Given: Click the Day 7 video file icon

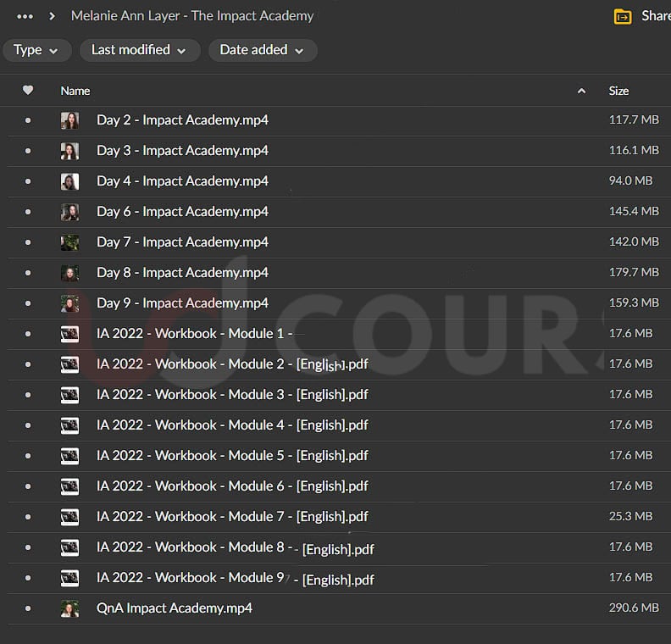Looking at the screenshot, I should pos(69,242).
